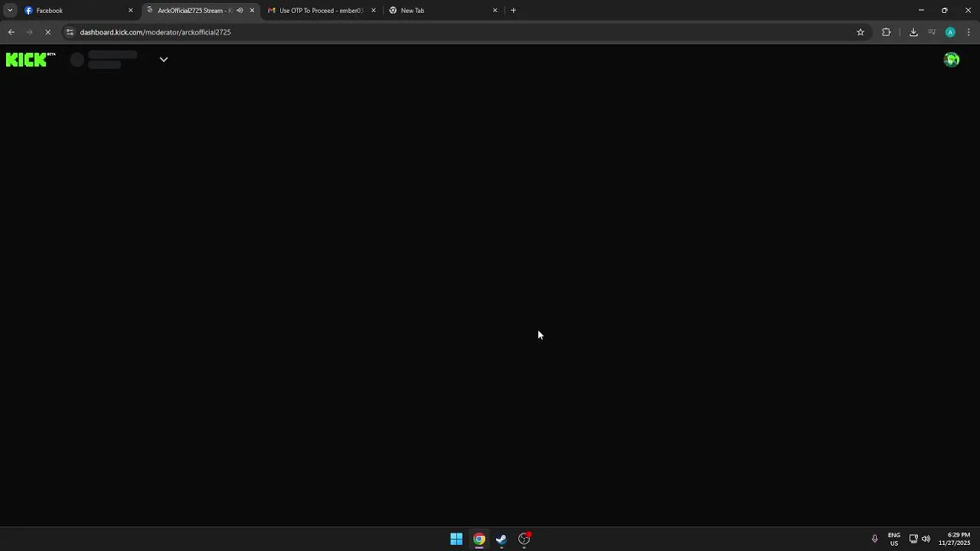
Task: Switch to the Use OTP To Proceed Gmail tab
Action: coord(322,11)
